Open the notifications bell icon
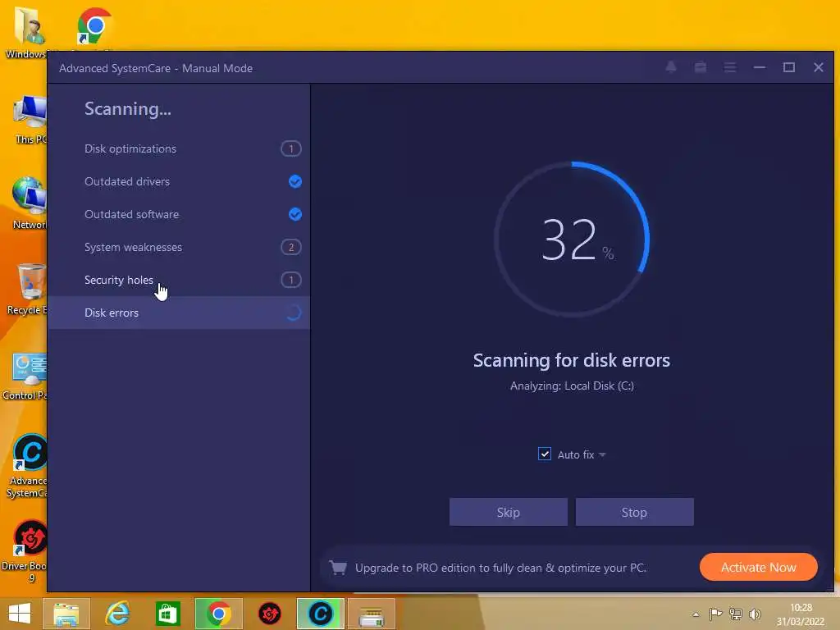 coord(671,67)
